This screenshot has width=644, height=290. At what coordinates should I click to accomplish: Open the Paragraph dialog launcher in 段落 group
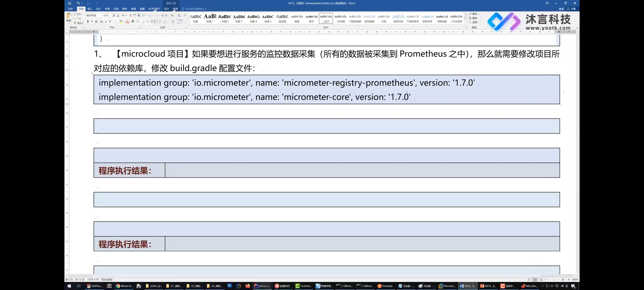point(186,28)
